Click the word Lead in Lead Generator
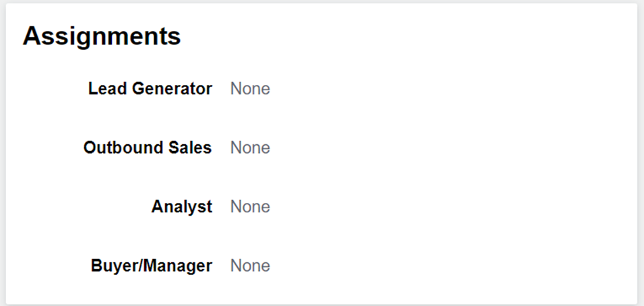Screen dimensions: 644x306 point(103,89)
